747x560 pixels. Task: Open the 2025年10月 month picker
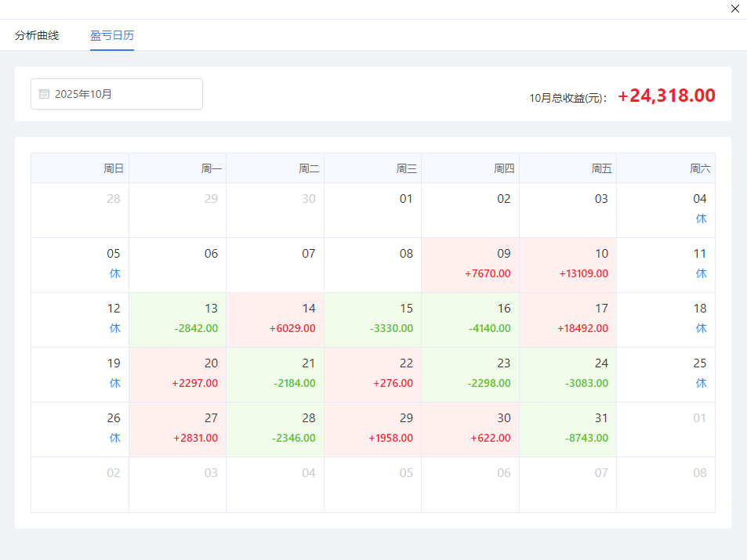coord(117,94)
